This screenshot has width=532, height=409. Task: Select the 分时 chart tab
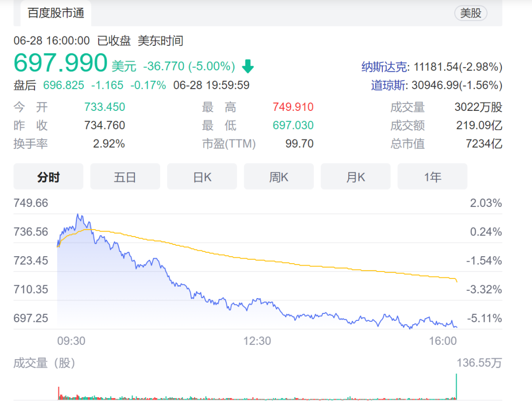(48, 177)
